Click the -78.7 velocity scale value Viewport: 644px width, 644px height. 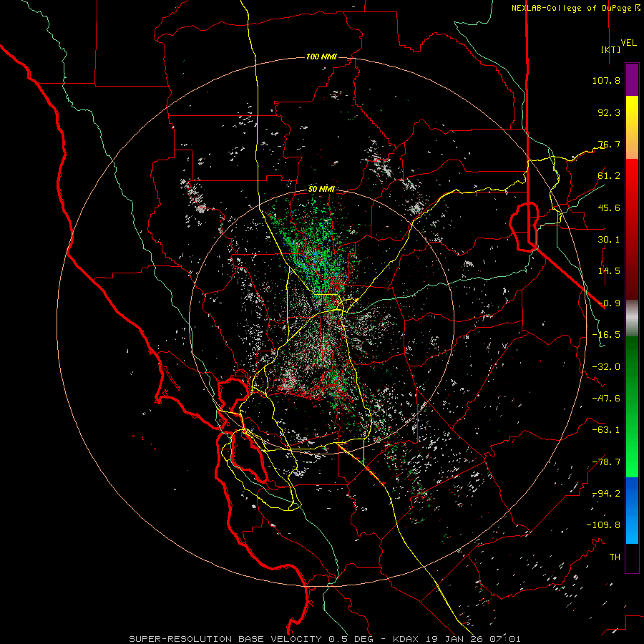click(606, 462)
